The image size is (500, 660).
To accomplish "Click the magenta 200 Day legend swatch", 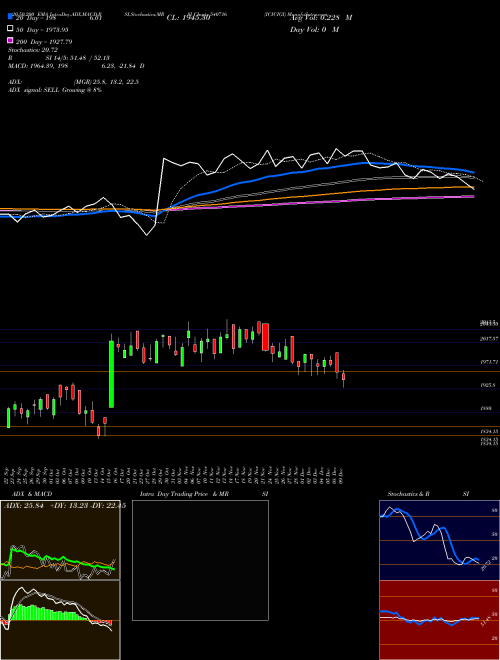I will pyautogui.click(x=10, y=41).
